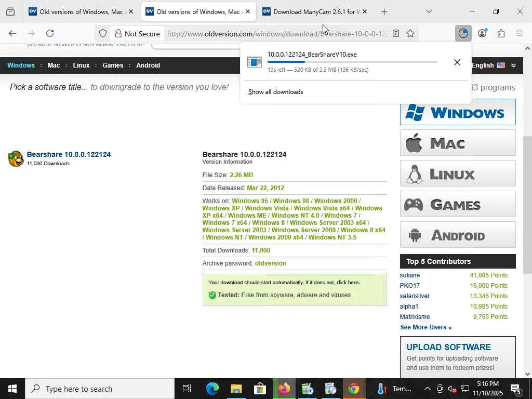The height and width of the screenshot is (399, 532).
Task: Click the muted volume tray icon
Action: (452, 389)
